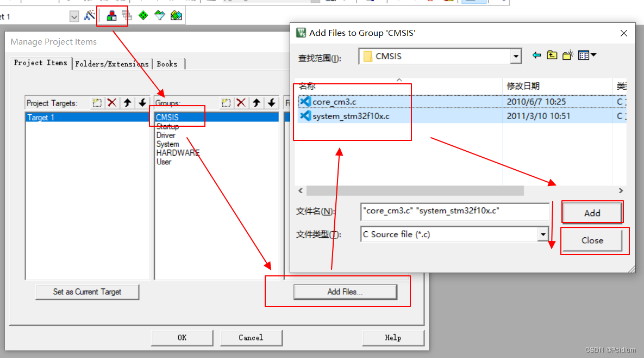Click the Manage Run-Time Environment icon
This screenshot has height=358, width=644.
pyautogui.click(x=159, y=16)
